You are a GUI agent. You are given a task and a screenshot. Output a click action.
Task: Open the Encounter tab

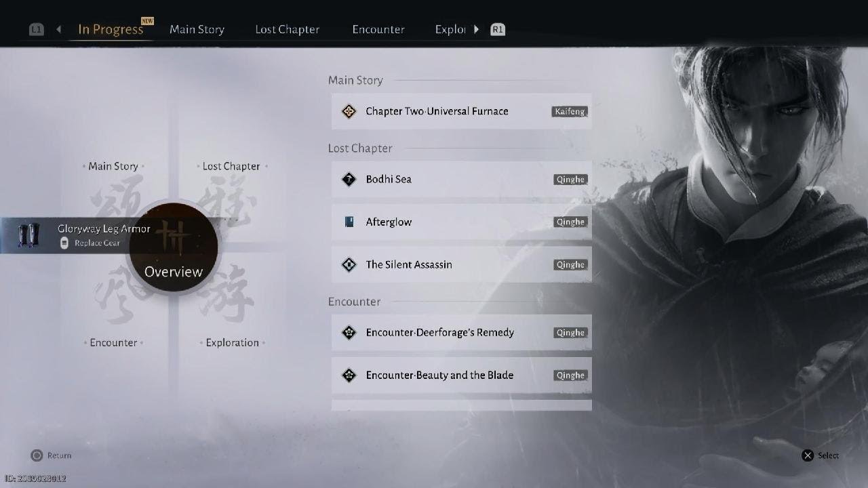pos(378,29)
